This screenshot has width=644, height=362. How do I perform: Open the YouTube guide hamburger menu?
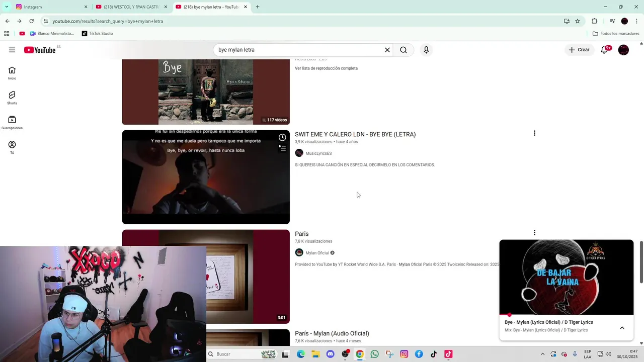pos(12,50)
